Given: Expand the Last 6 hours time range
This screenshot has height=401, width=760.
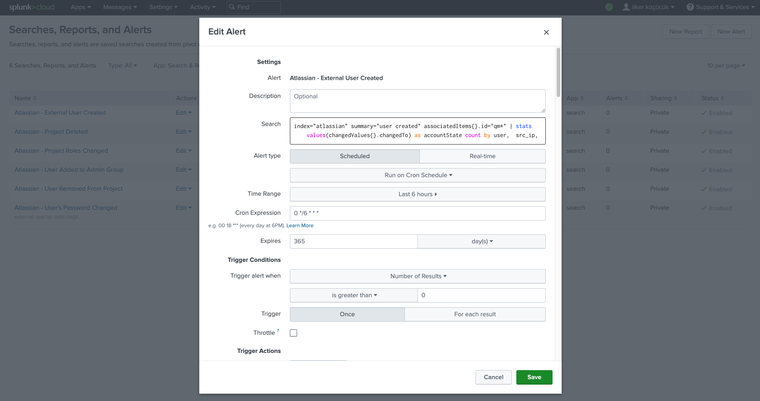Looking at the screenshot, I should (x=418, y=194).
